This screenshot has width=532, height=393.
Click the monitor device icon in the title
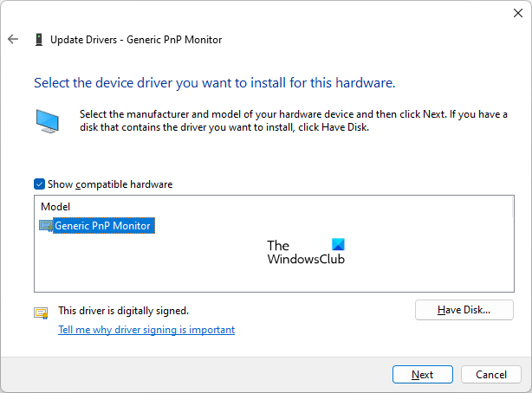coord(39,40)
